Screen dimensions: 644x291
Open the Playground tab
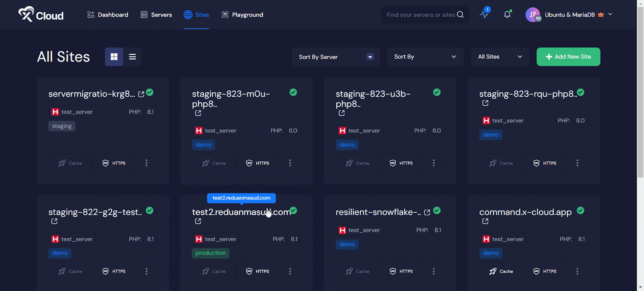point(242,15)
